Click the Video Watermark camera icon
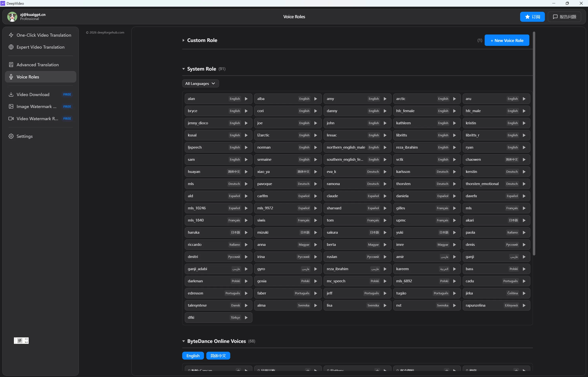This screenshot has width=588, height=377. pos(11,118)
